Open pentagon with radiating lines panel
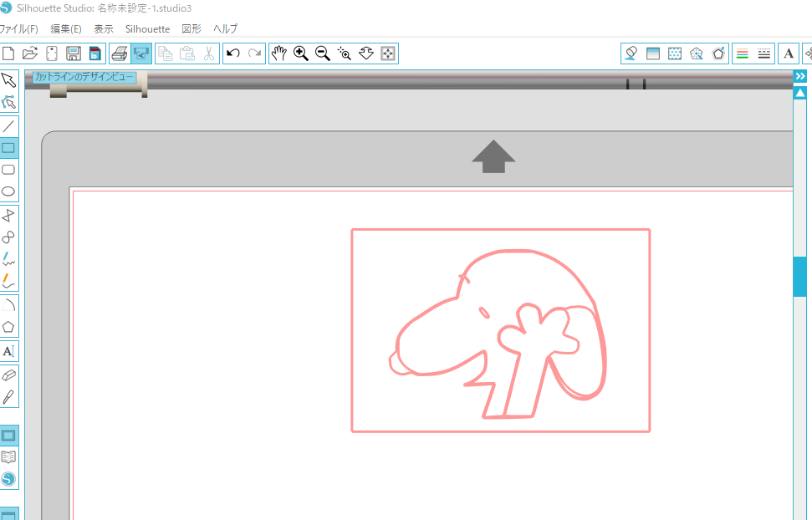 697,54
